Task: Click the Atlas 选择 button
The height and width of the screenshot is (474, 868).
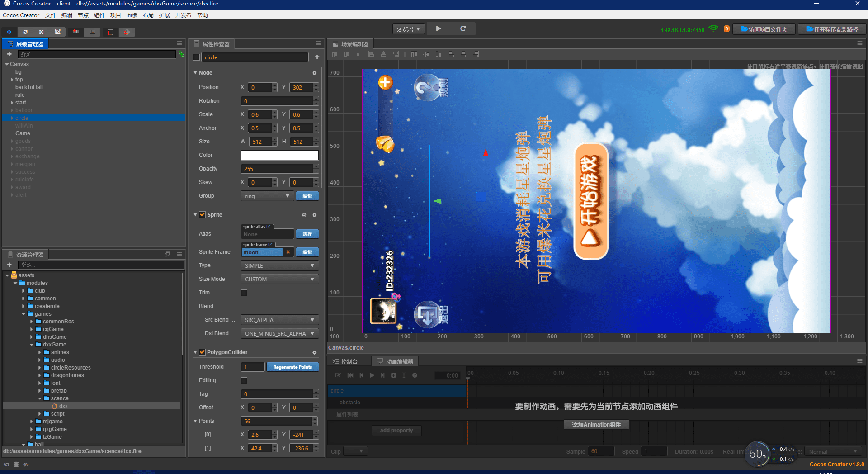Action: tap(307, 234)
